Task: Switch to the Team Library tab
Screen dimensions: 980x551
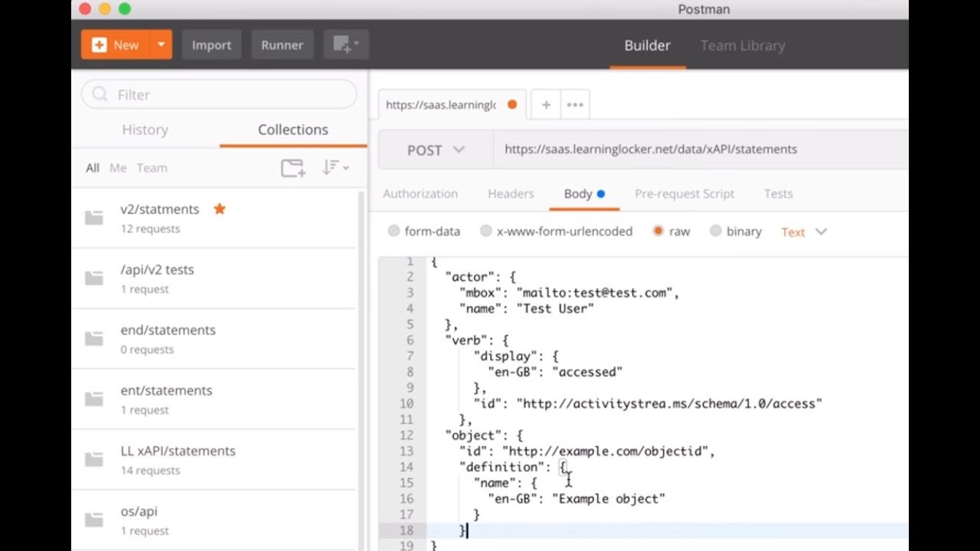Action: (x=743, y=46)
